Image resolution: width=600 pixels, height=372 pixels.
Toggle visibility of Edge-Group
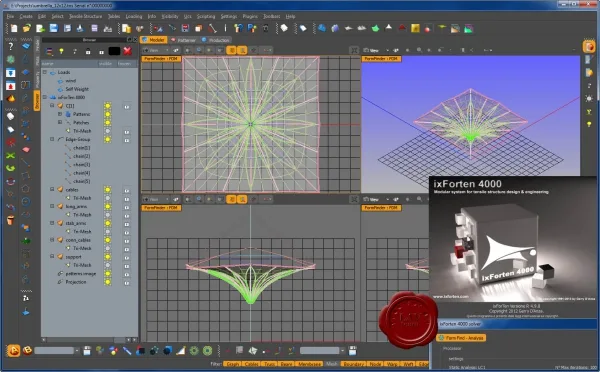[108, 139]
